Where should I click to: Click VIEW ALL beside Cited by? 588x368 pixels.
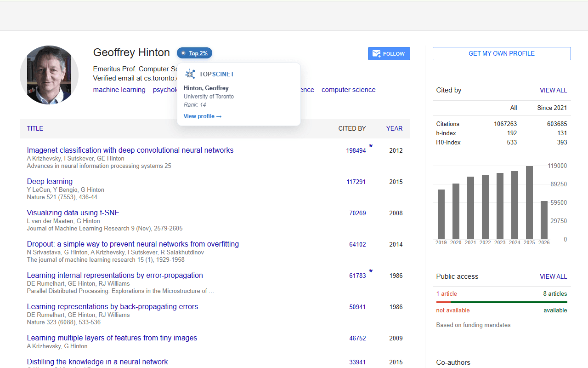[553, 90]
